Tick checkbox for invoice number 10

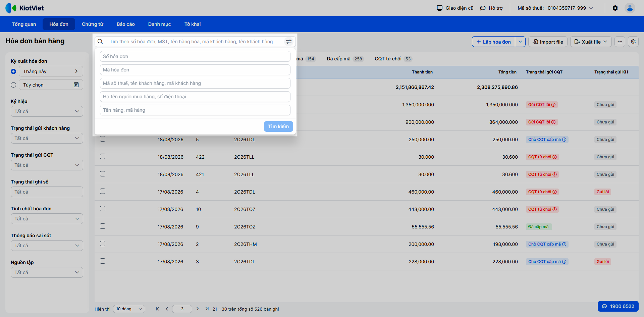click(x=103, y=209)
